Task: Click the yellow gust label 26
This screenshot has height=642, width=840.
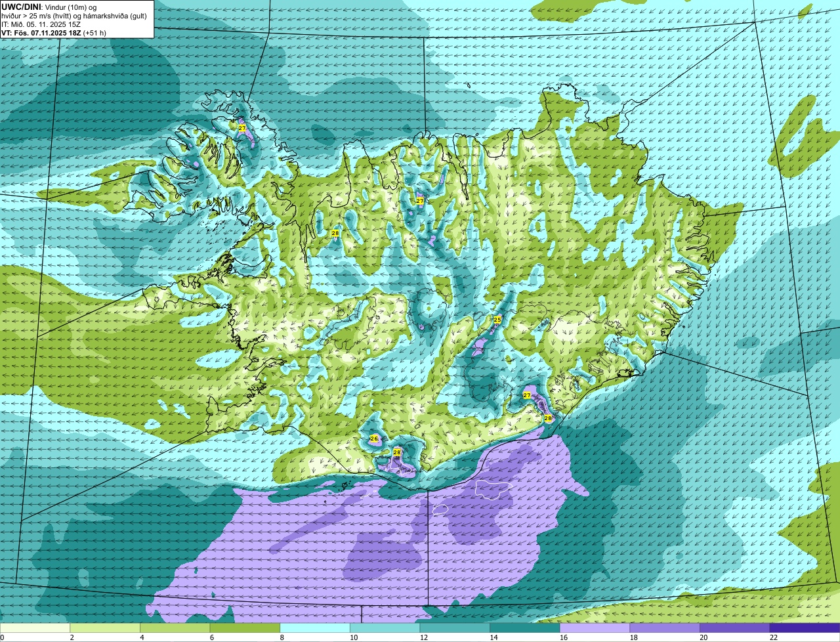Action: (x=374, y=439)
